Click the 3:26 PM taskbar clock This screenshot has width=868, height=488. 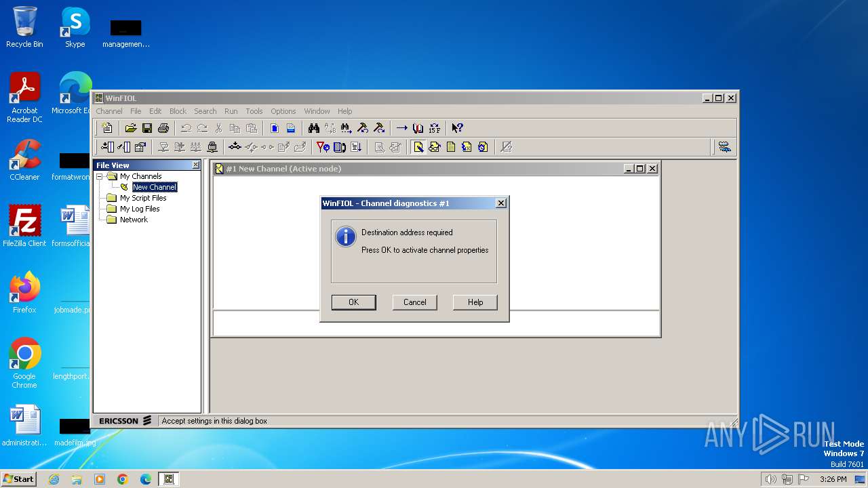tap(833, 479)
